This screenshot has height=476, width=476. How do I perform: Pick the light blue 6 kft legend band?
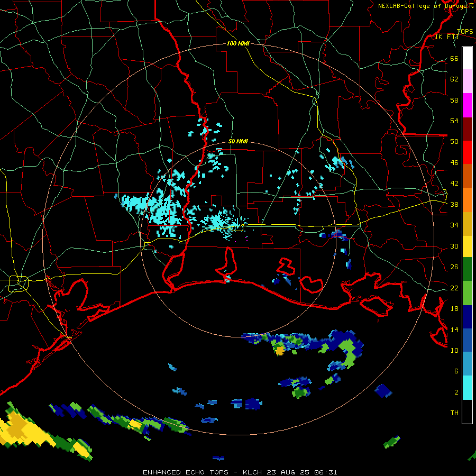point(467,364)
